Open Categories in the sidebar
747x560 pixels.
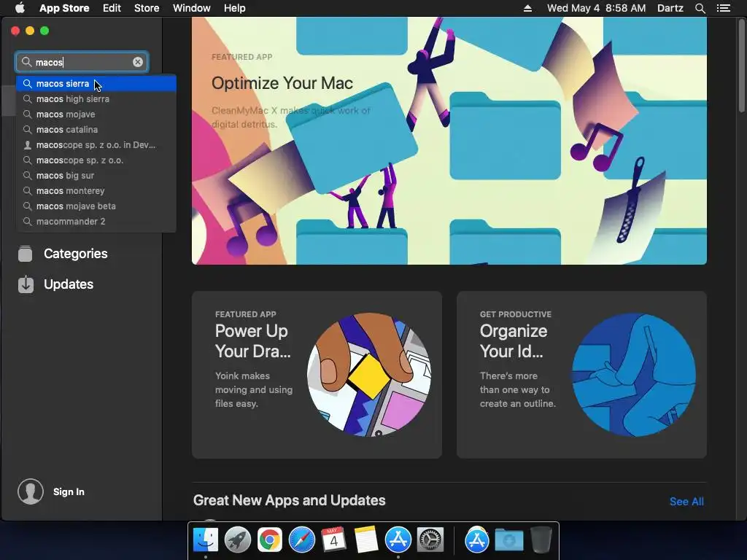coord(76,253)
